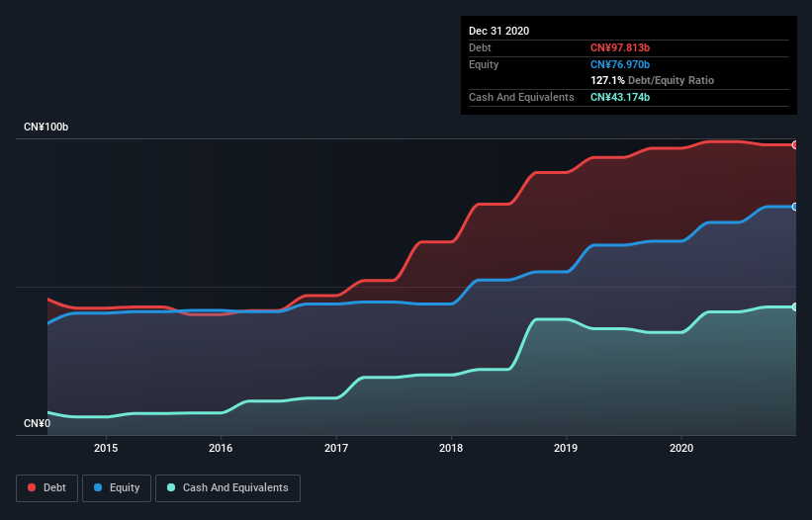The width and height of the screenshot is (812, 520).
Task: Click Cash And Equivalents label in tooltip
Action: [x=521, y=97]
